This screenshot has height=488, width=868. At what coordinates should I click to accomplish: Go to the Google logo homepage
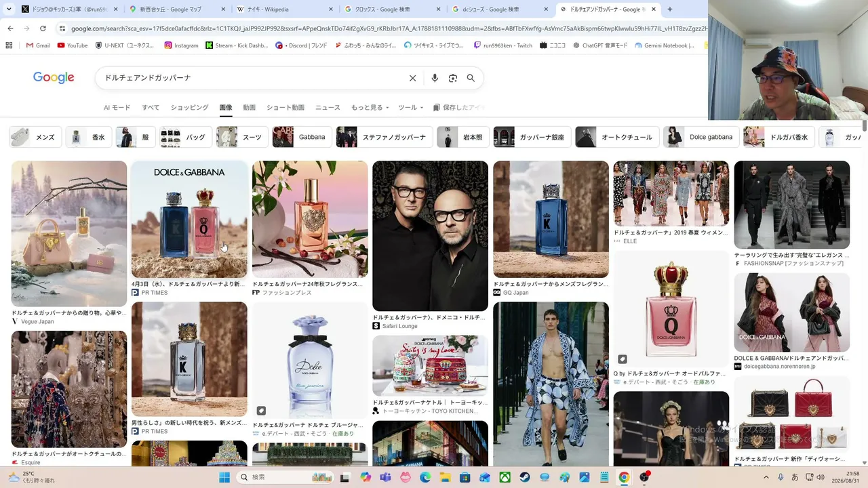54,78
